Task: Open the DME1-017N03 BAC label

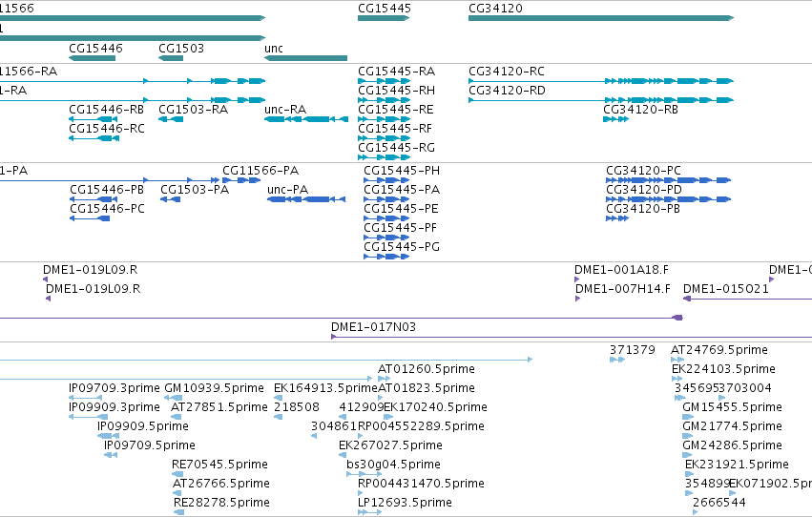Action: click(x=373, y=327)
